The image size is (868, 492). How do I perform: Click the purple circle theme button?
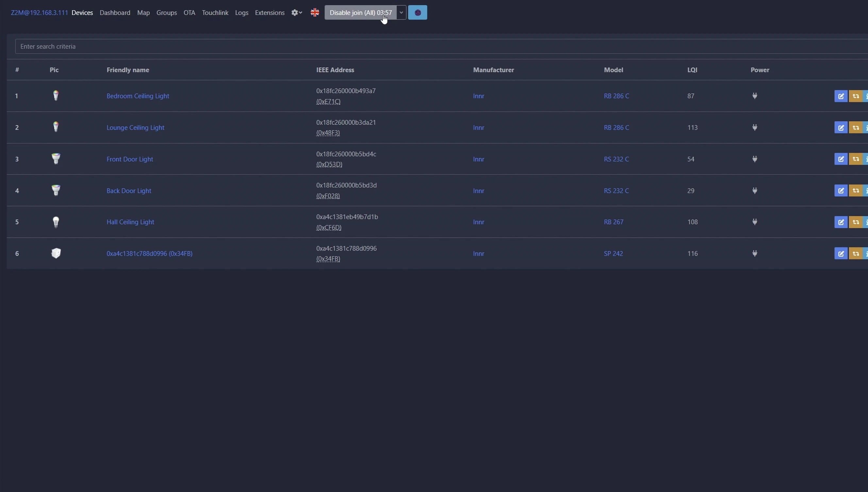coord(417,12)
